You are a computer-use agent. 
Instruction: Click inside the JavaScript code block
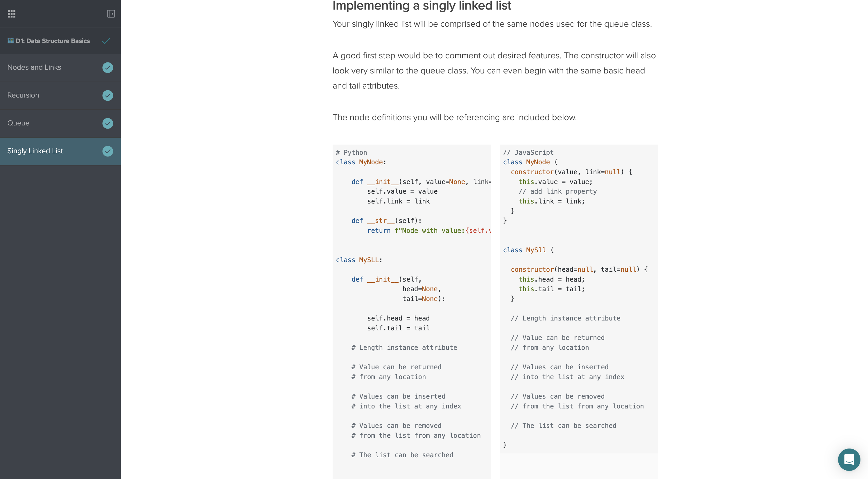579,299
